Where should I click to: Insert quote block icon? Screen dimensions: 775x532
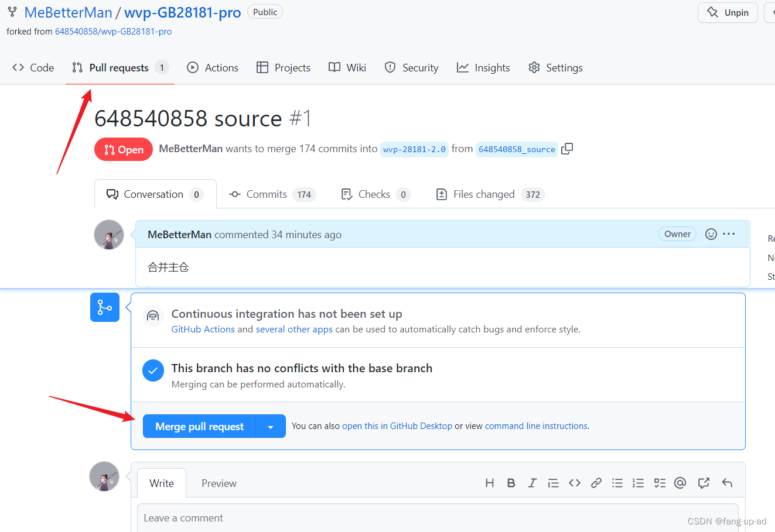point(553,483)
